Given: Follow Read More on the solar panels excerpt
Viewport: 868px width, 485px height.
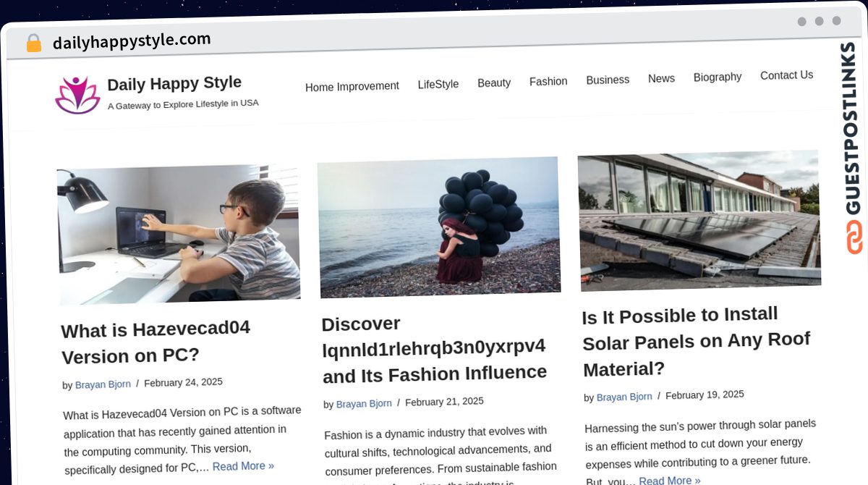Looking at the screenshot, I should coord(670,480).
